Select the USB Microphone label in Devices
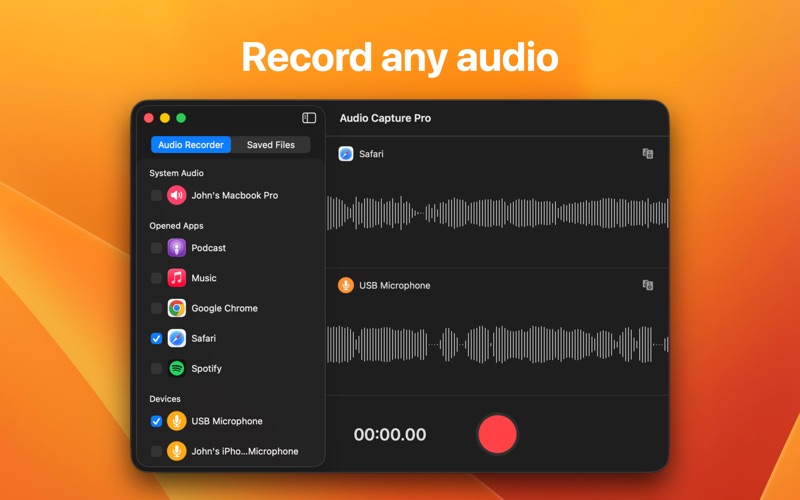Viewport: 800px width, 500px height. pos(227,421)
